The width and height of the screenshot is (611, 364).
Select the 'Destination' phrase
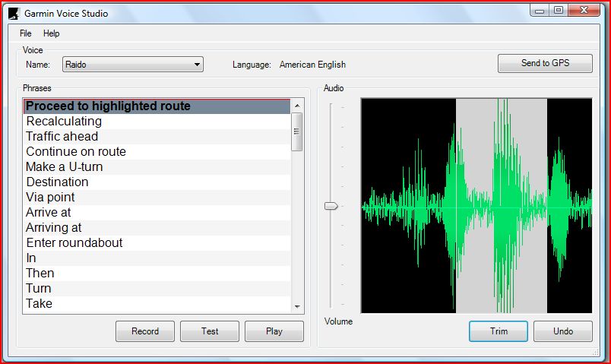pos(157,182)
